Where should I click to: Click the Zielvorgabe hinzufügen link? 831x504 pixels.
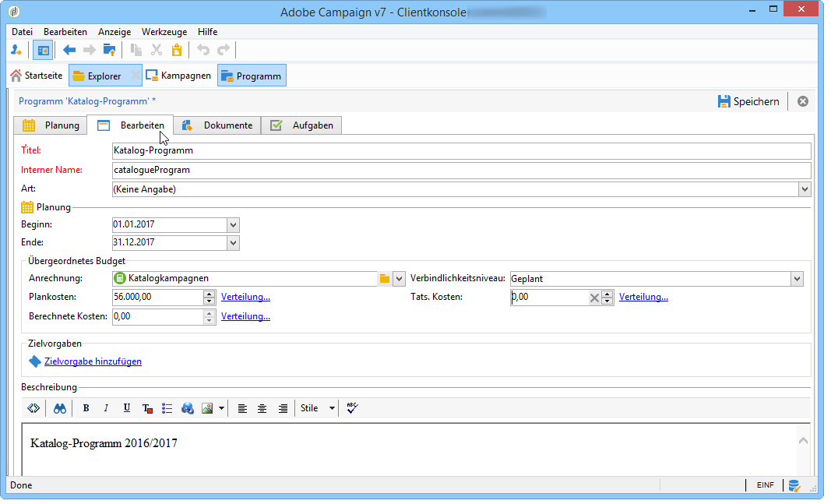coord(93,362)
